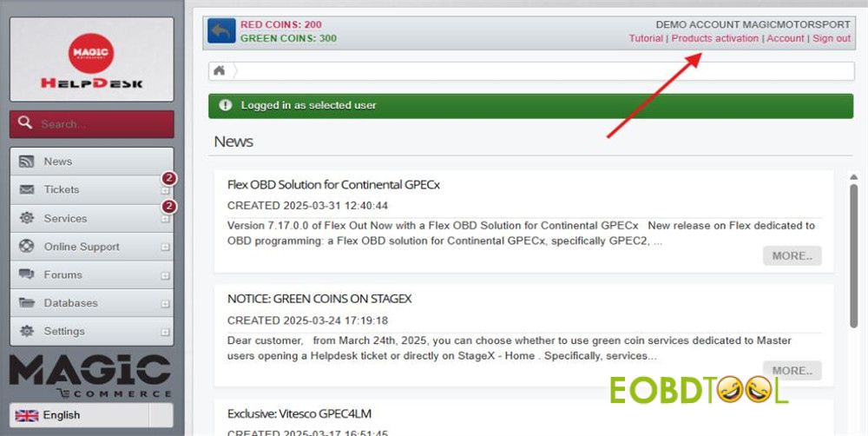
Task: Click the blue back arrow icon
Action: (221, 31)
